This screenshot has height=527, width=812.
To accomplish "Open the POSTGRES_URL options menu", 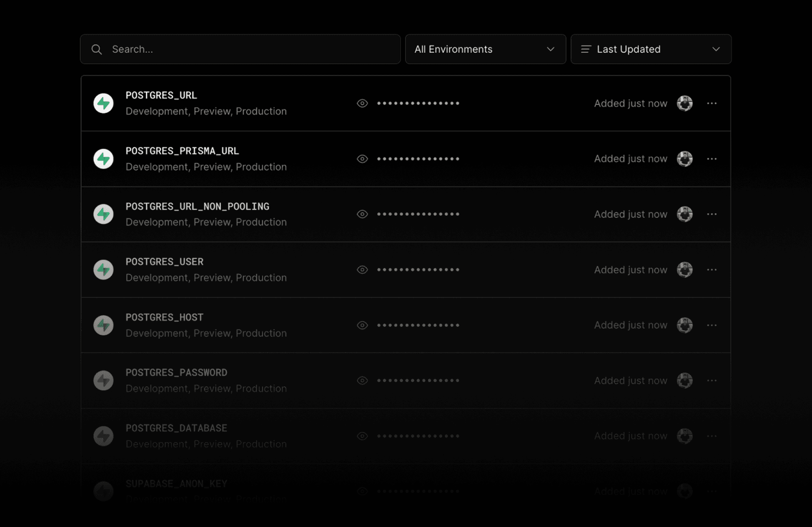I will (x=711, y=103).
